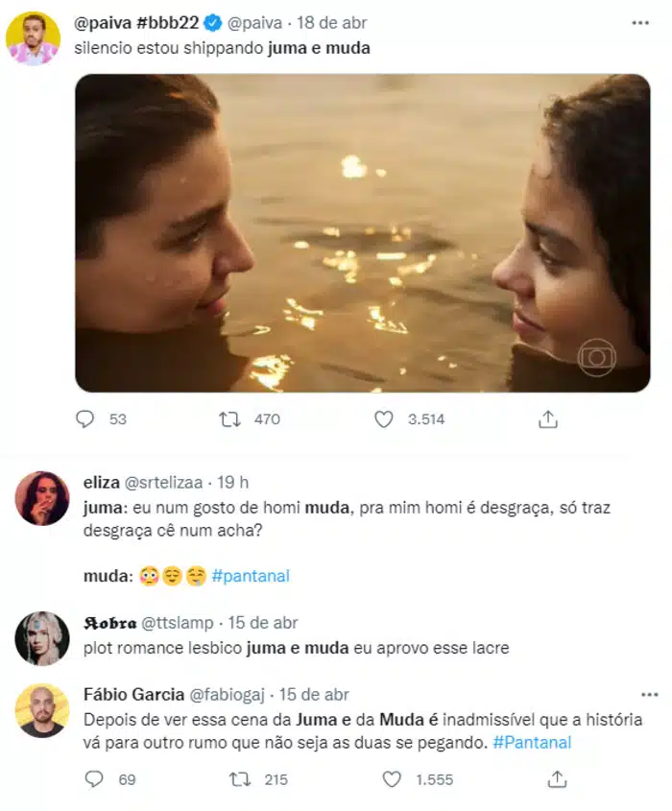
Task: Like the juma e muda tweet by @paiva
Action: (384, 419)
